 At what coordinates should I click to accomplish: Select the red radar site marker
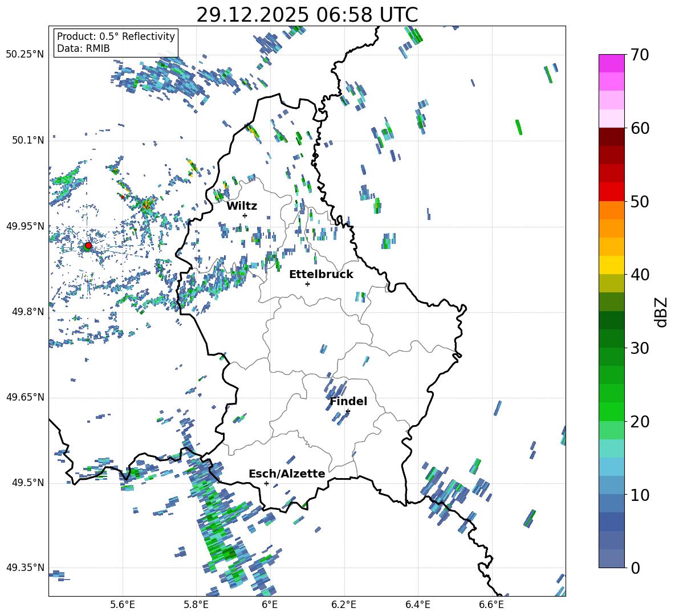[88, 246]
